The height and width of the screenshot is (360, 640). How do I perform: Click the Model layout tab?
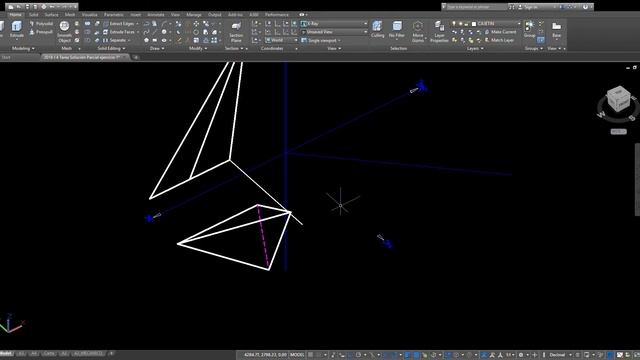click(x=6, y=354)
